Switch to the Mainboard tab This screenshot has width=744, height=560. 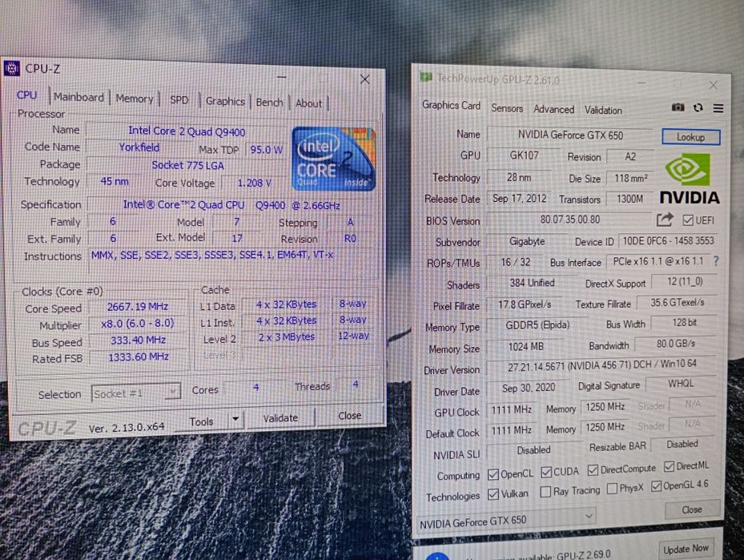(x=78, y=97)
